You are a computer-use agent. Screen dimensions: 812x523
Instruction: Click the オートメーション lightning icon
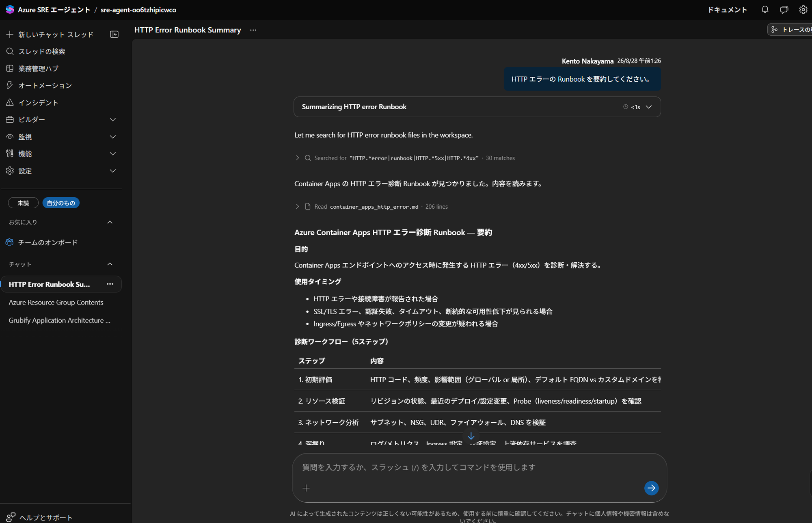pos(10,85)
